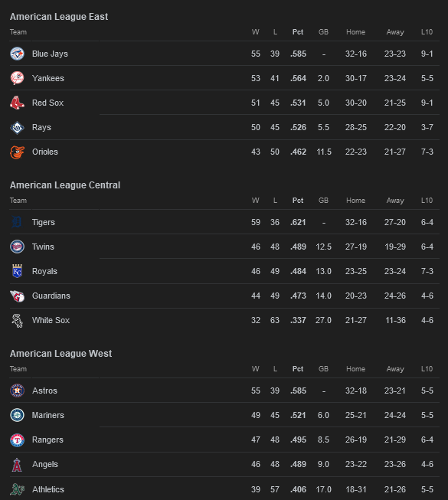Click the Angels halo A logo
Viewport: 448px width, 500px height.
click(x=17, y=464)
